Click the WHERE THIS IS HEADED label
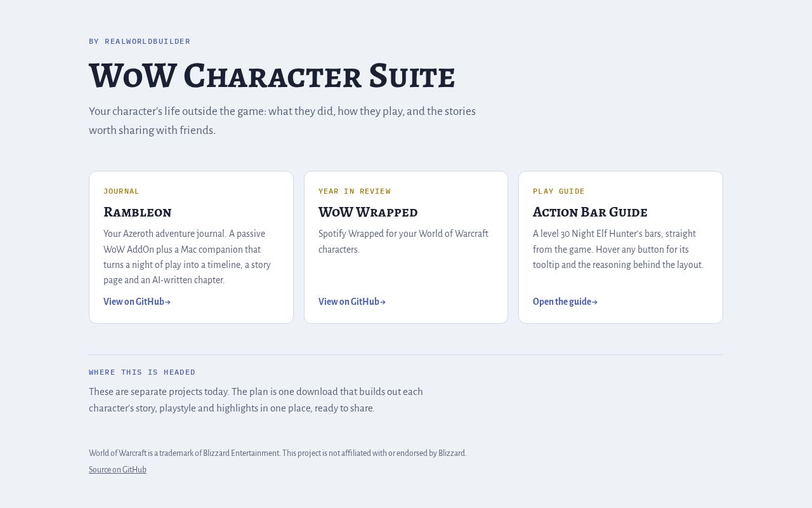Image resolution: width=812 pixels, height=508 pixels. click(142, 372)
